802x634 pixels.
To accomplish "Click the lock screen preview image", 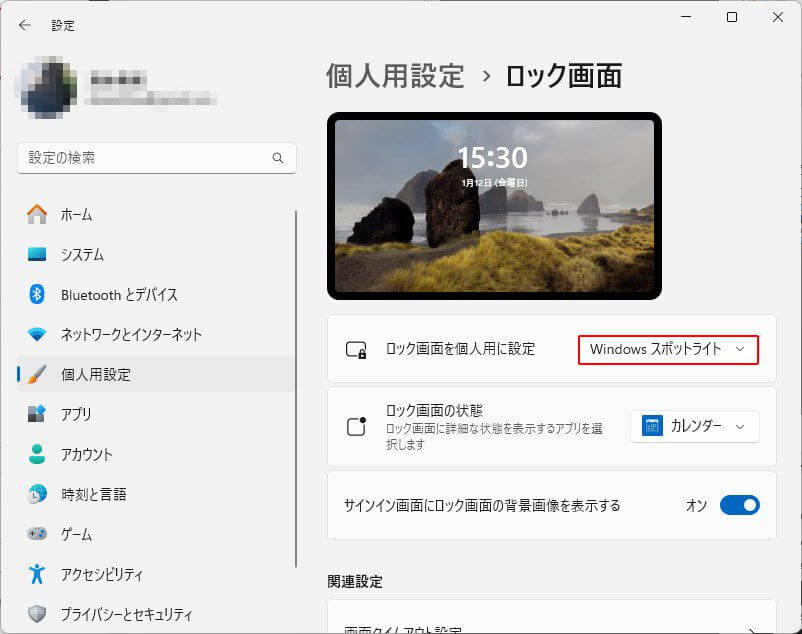I will point(494,205).
